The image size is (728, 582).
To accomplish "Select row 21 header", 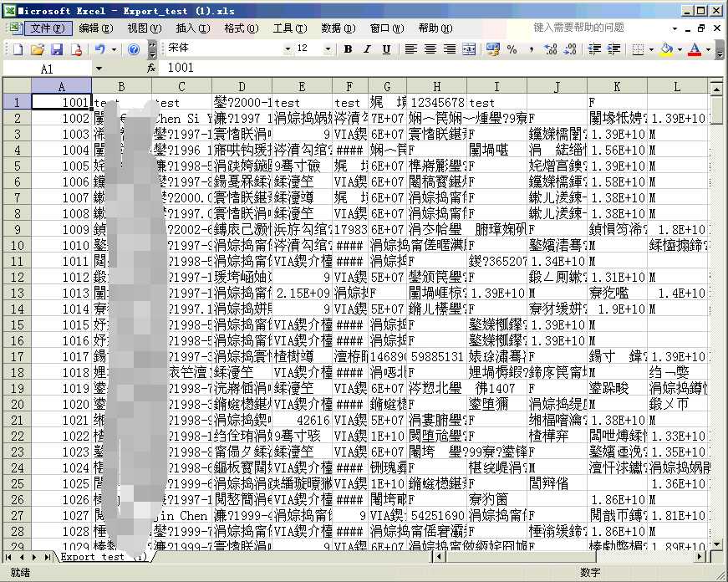I will pos(18,420).
